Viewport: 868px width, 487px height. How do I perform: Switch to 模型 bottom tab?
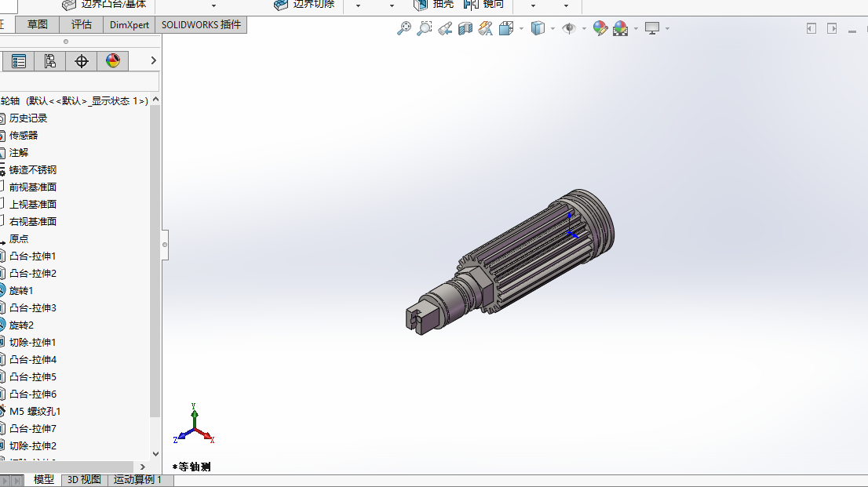point(44,480)
